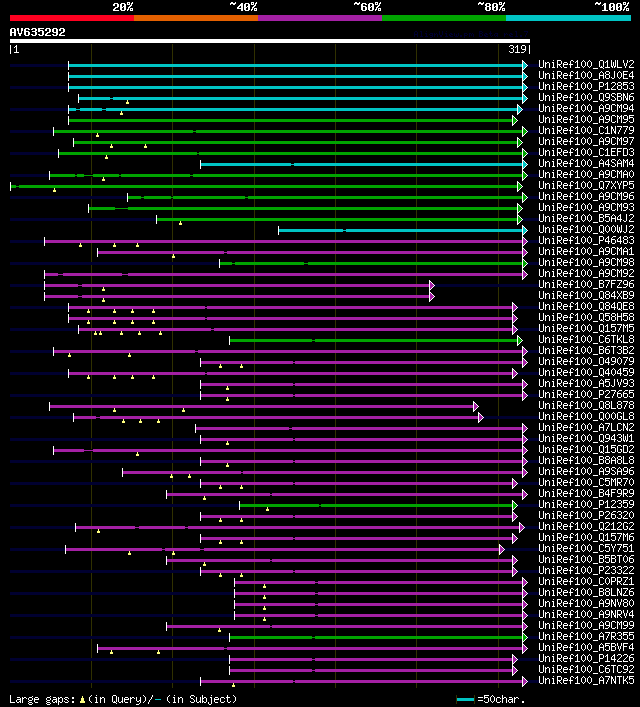This screenshot has width=640, height=707.
Task: Select the UniRef100_A9CM97 label
Action: [586, 142]
